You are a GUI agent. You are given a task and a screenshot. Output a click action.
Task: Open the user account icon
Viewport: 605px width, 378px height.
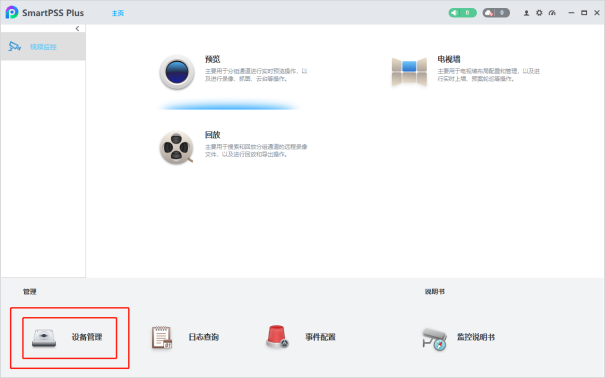click(x=526, y=13)
